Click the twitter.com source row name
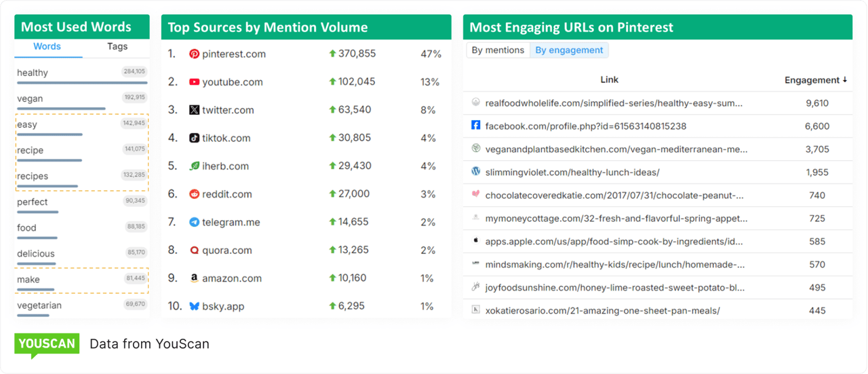Image resolution: width=868 pixels, height=374 pixels. pyautogui.click(x=228, y=110)
